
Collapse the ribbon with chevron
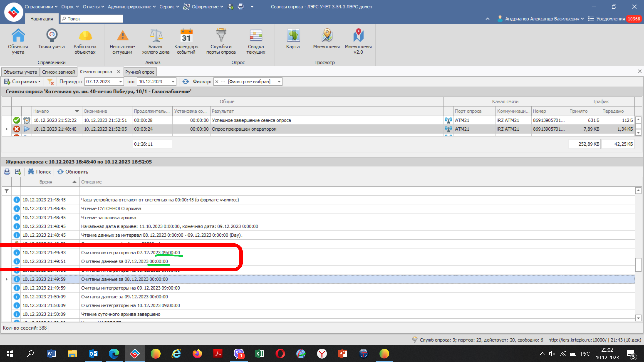click(x=487, y=19)
